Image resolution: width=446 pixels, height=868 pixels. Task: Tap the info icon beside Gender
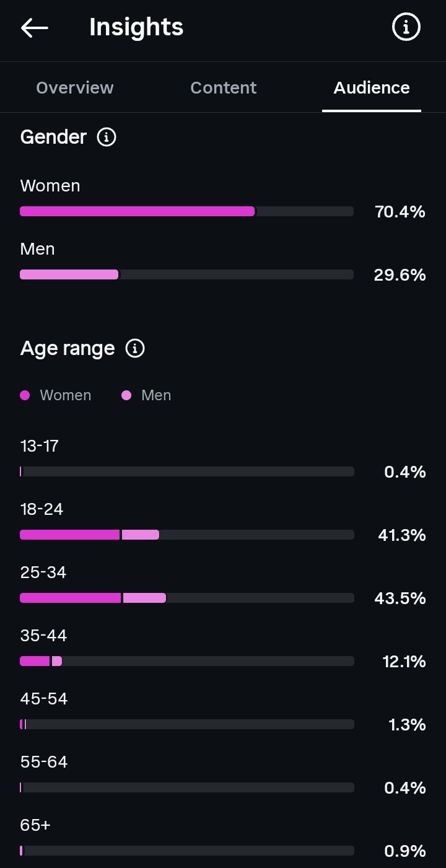(107, 137)
